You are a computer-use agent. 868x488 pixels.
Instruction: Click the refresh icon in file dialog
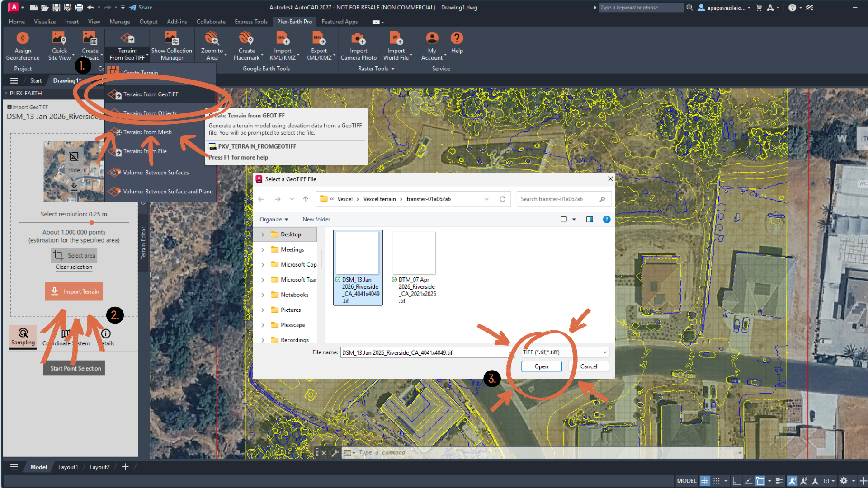point(502,199)
